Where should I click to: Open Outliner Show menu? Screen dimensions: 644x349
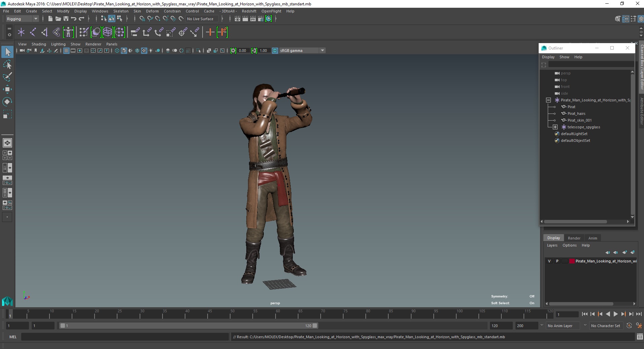564,57
